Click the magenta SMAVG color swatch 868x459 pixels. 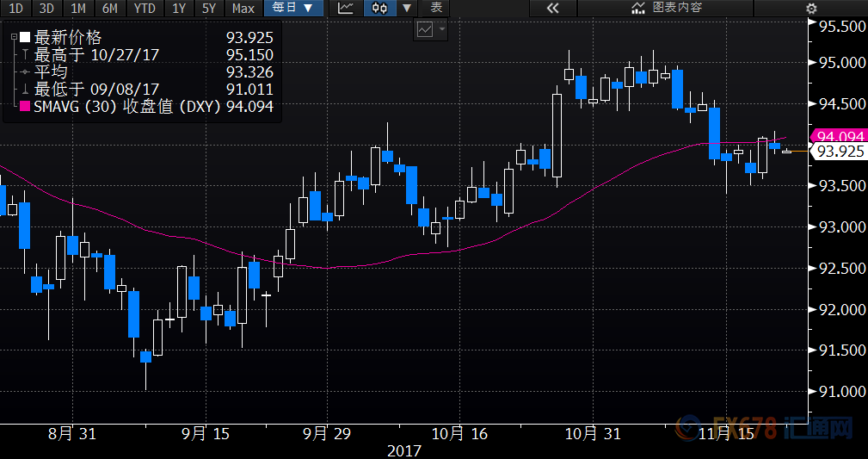25,107
